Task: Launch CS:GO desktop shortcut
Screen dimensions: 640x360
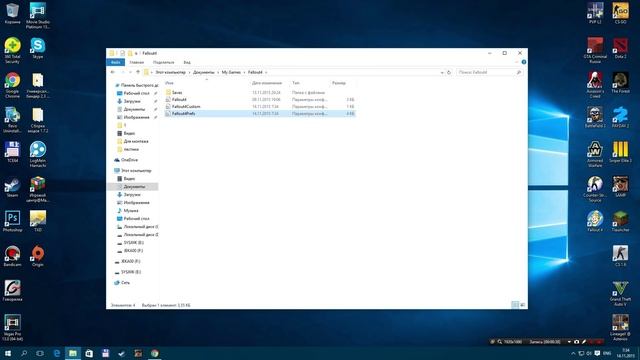Action: 620,13
